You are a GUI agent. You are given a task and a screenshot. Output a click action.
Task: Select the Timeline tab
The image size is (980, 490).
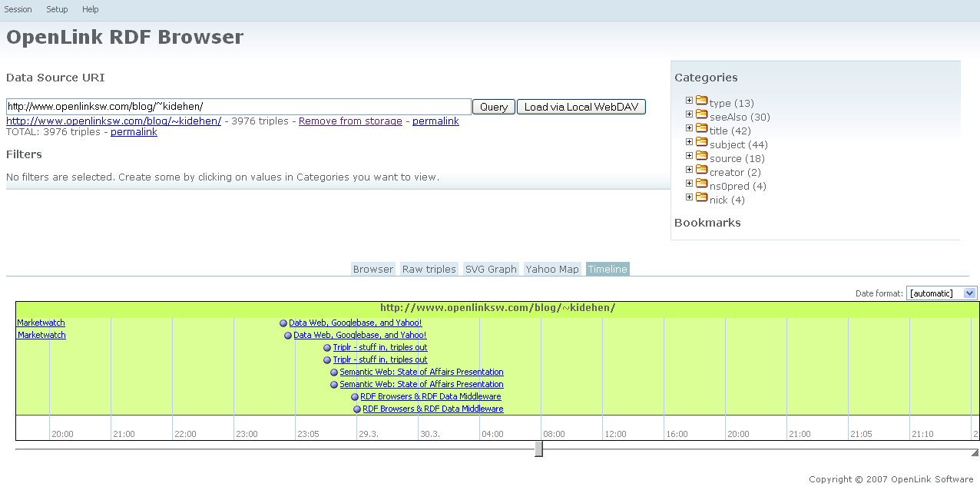[608, 269]
